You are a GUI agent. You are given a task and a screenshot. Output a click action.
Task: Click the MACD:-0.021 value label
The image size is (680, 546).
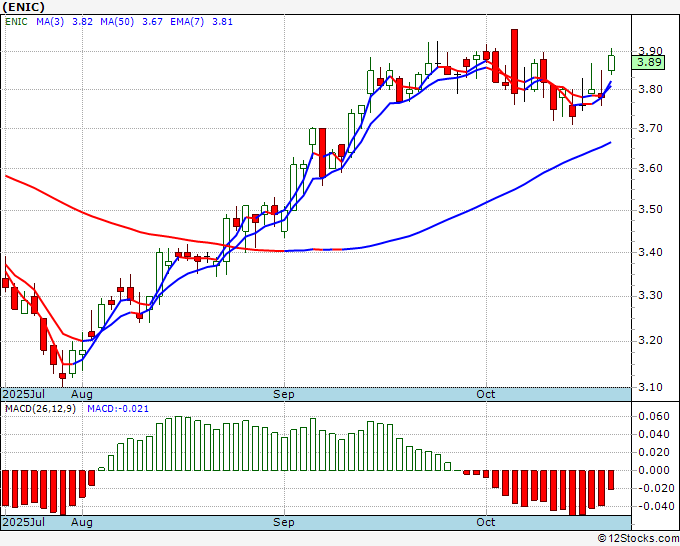pyautogui.click(x=118, y=409)
